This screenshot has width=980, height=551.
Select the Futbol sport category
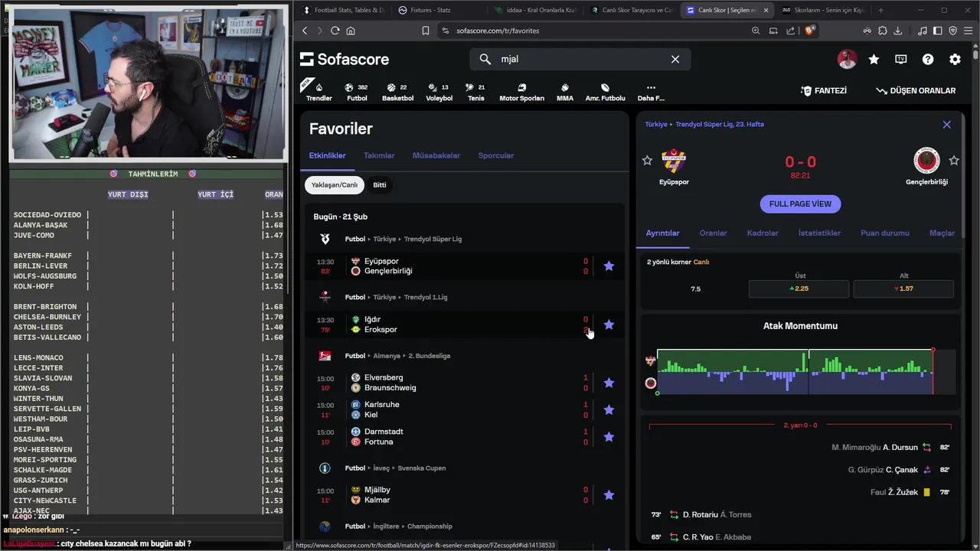click(x=357, y=92)
